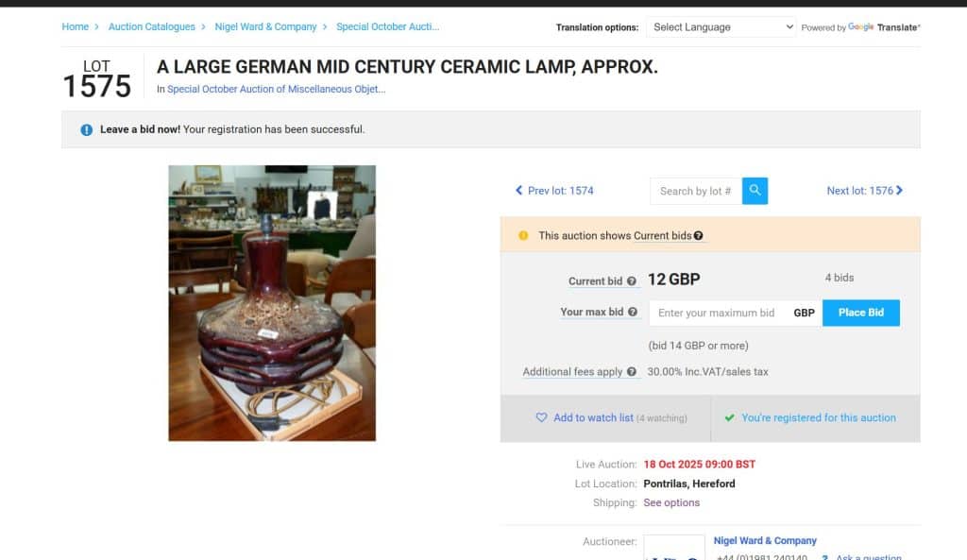Click the magnifier search lot button
The image size is (967, 560).
[x=755, y=191]
